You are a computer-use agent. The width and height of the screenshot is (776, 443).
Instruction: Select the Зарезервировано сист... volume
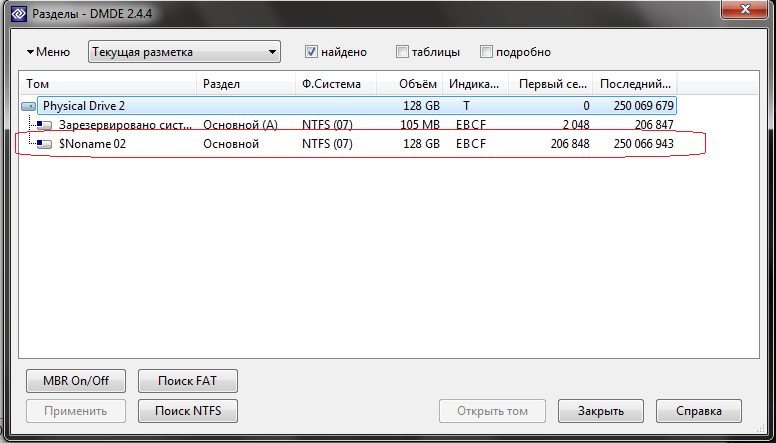[x=125, y=125]
